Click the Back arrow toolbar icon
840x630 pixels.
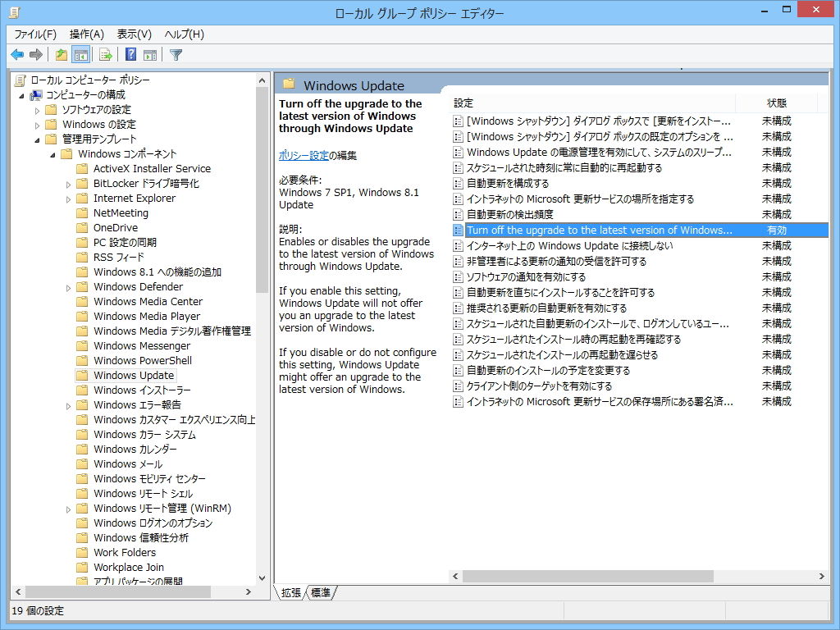coord(17,54)
